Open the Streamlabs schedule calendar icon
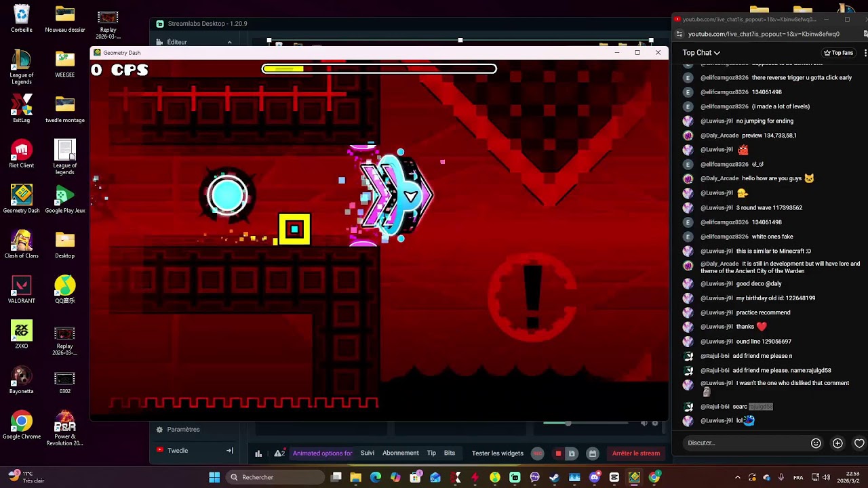 tap(593, 453)
